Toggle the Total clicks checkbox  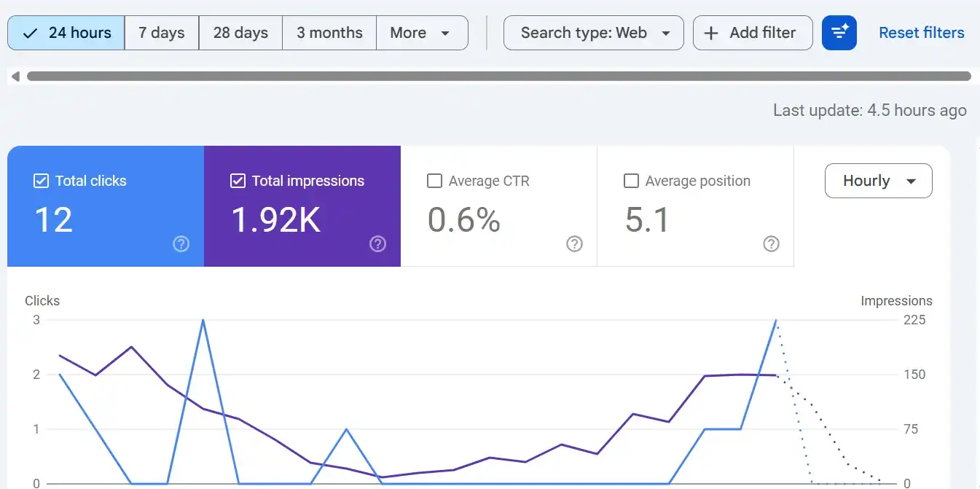coord(42,181)
